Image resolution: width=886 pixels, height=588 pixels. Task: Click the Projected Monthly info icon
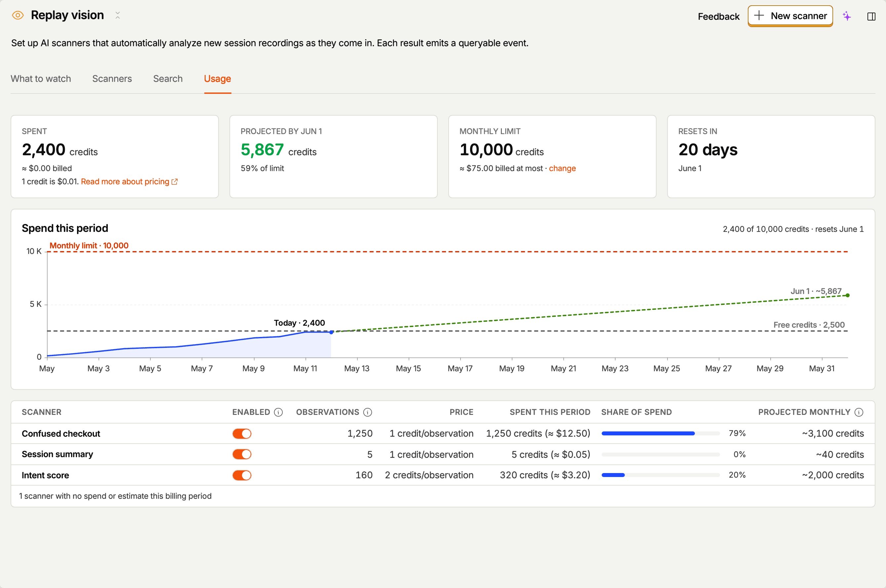tap(859, 412)
